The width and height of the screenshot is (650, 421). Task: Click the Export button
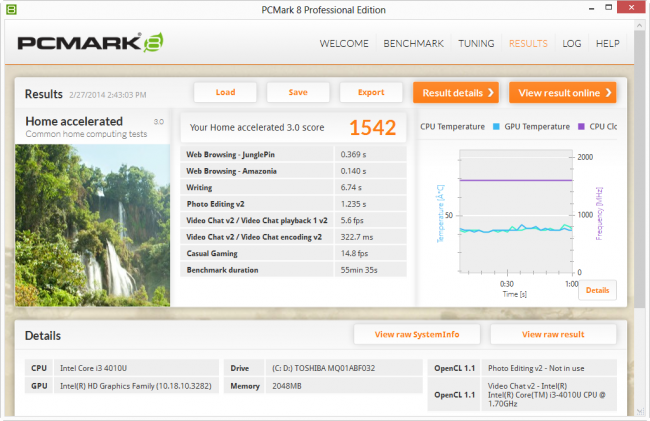tap(371, 92)
